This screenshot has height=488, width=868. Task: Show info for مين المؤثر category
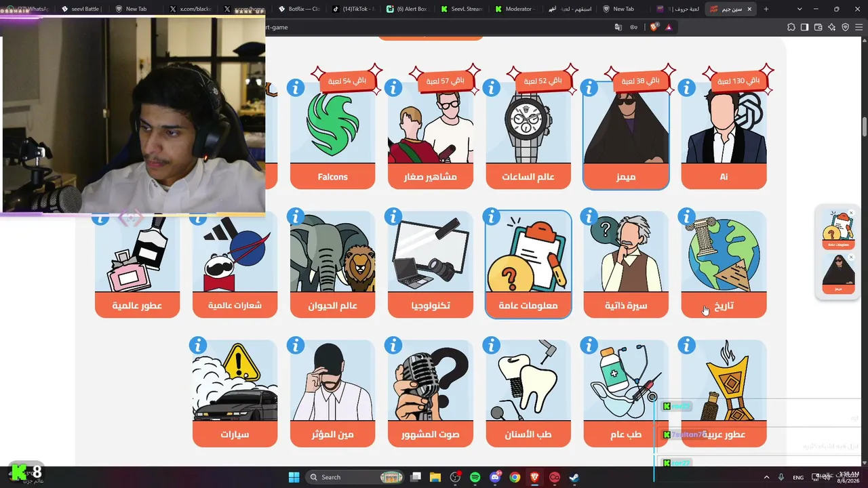(296, 346)
